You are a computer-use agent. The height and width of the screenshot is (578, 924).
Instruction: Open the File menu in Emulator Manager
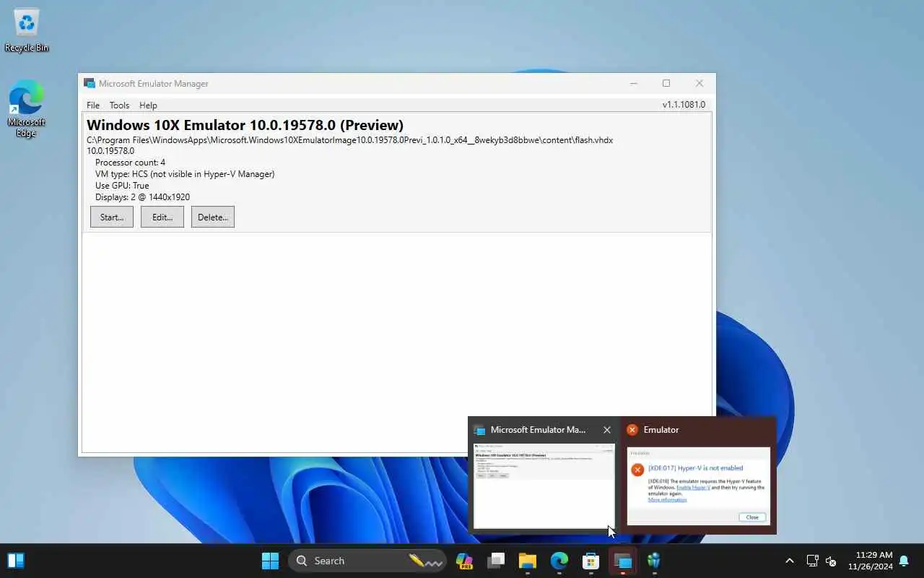tap(93, 105)
